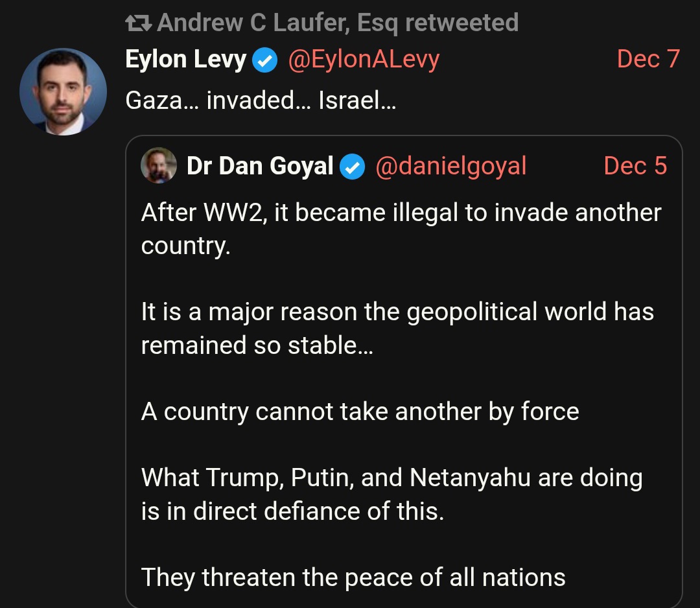Click Dr Dan Goyal's verified badge

pos(353,167)
